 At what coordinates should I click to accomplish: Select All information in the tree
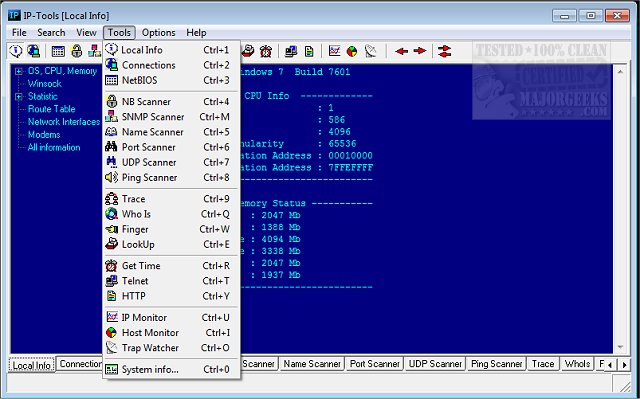pos(54,147)
